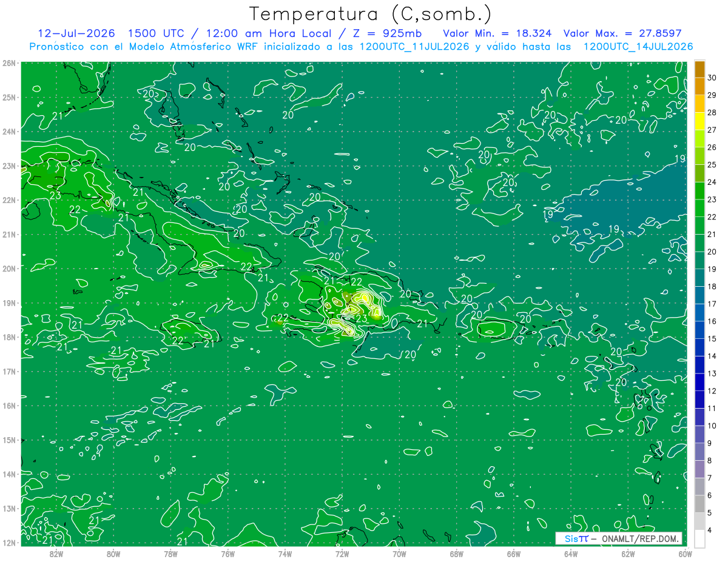728x562 pixels.
Task: Click the color scale label 30
Action: click(712, 78)
